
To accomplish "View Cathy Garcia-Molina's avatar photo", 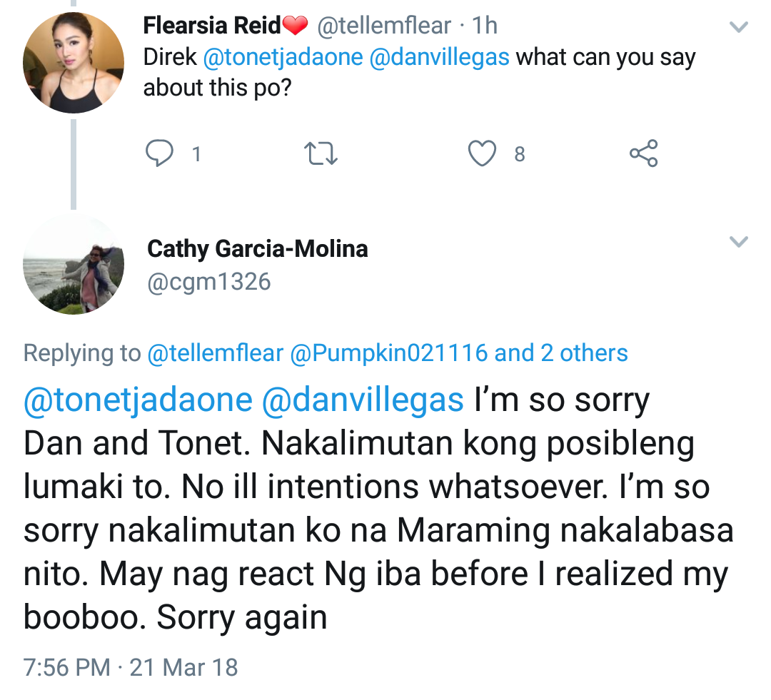I will pos(74,264).
